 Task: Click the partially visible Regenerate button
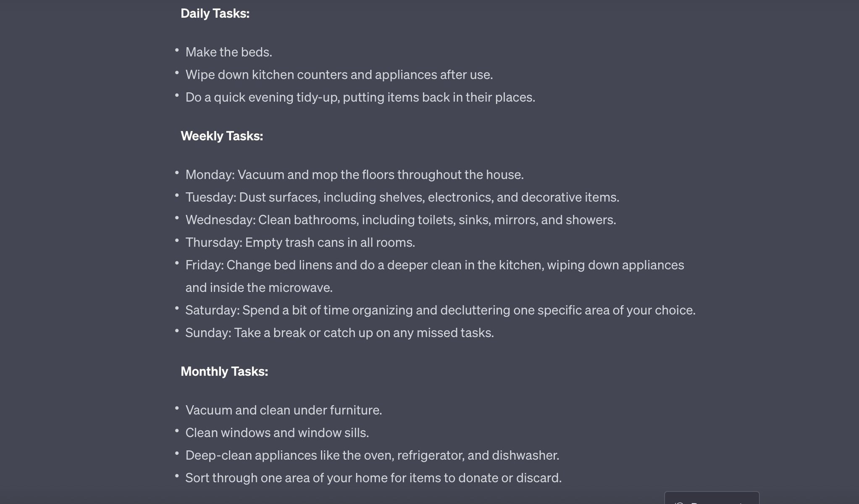[712, 499]
